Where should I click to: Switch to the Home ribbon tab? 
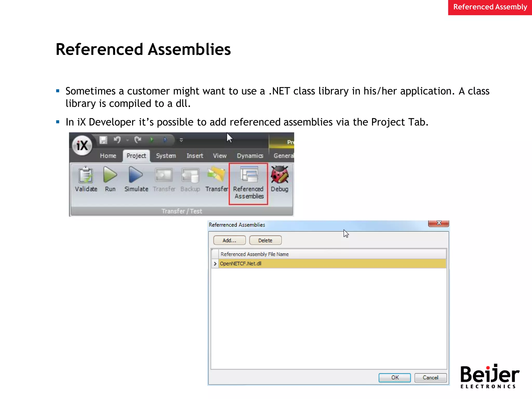pyautogui.click(x=108, y=156)
